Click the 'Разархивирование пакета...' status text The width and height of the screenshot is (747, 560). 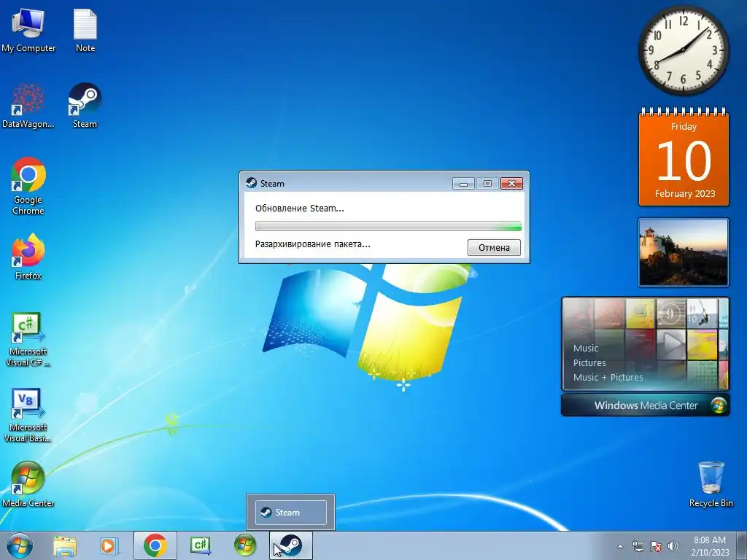[312, 244]
